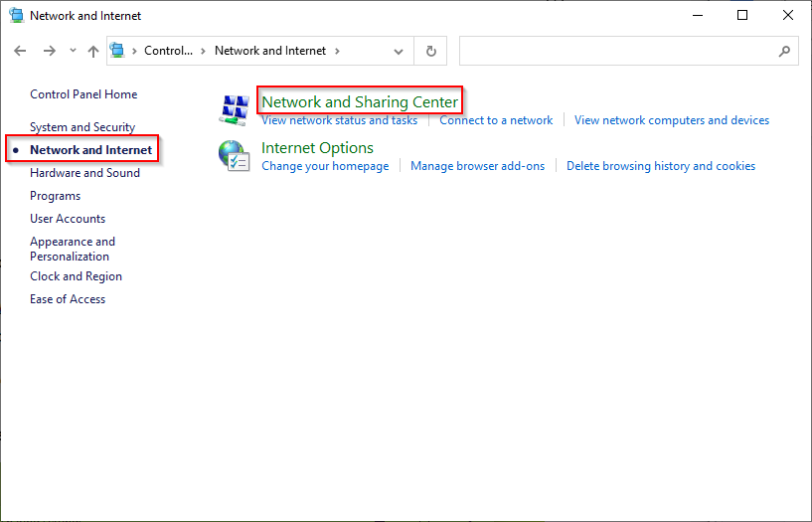Click the Internet Options globe icon

pyautogui.click(x=234, y=156)
